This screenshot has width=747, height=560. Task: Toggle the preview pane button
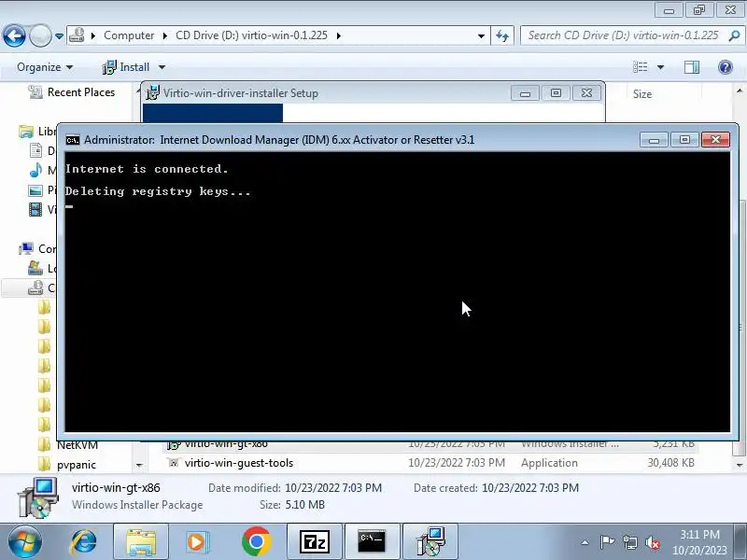[x=692, y=67]
